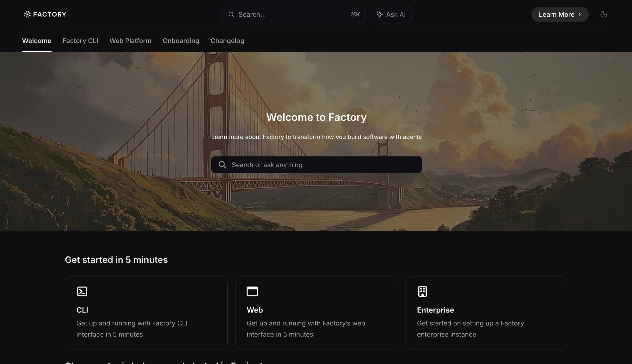Image resolution: width=632 pixels, height=364 pixels.
Task: Select the browser icon on the Web card
Action: pyautogui.click(x=252, y=291)
